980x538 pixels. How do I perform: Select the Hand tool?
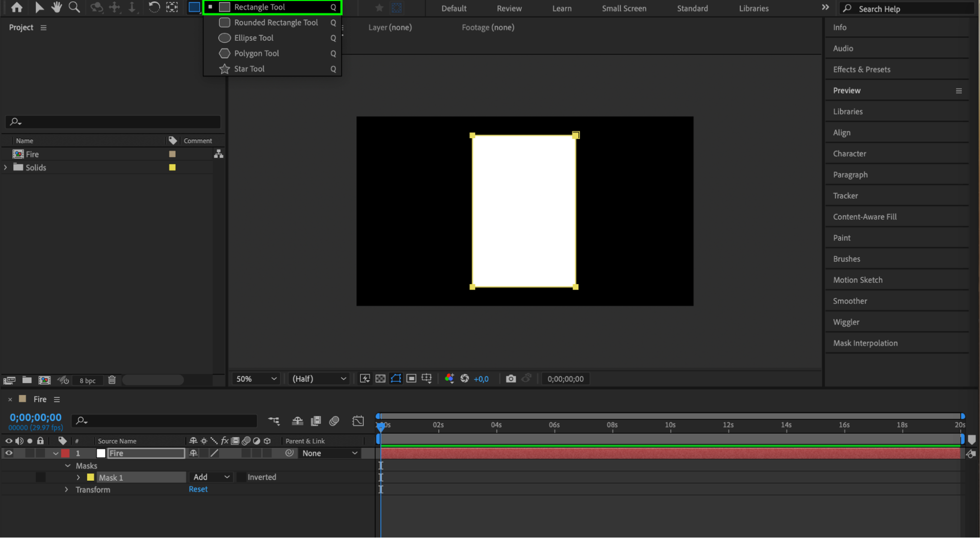tap(56, 7)
